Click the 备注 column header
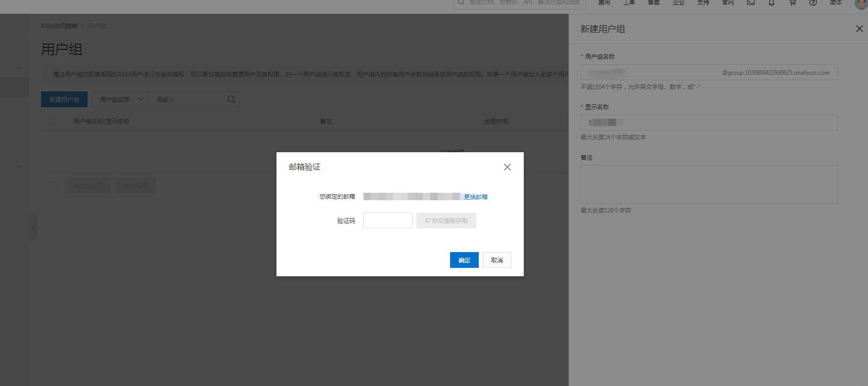This screenshot has height=386, width=868. coord(326,121)
